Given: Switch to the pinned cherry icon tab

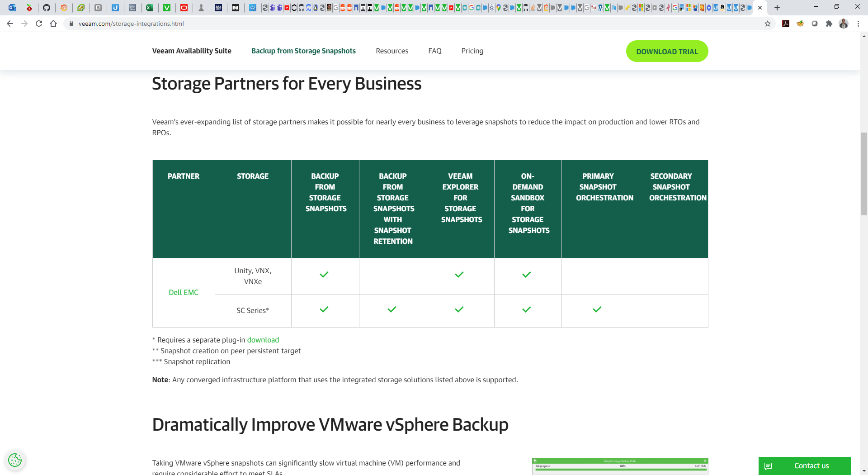Looking at the screenshot, I should pos(29,8).
